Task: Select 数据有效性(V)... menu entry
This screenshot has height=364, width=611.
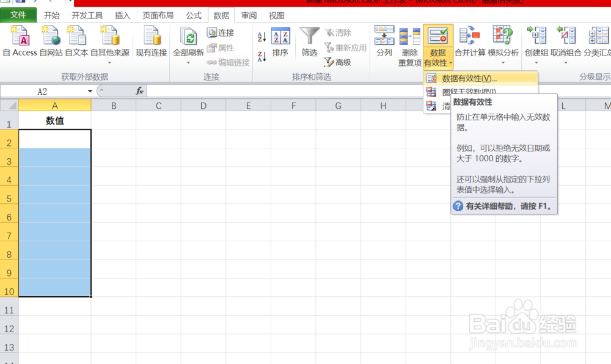Action: [481, 78]
